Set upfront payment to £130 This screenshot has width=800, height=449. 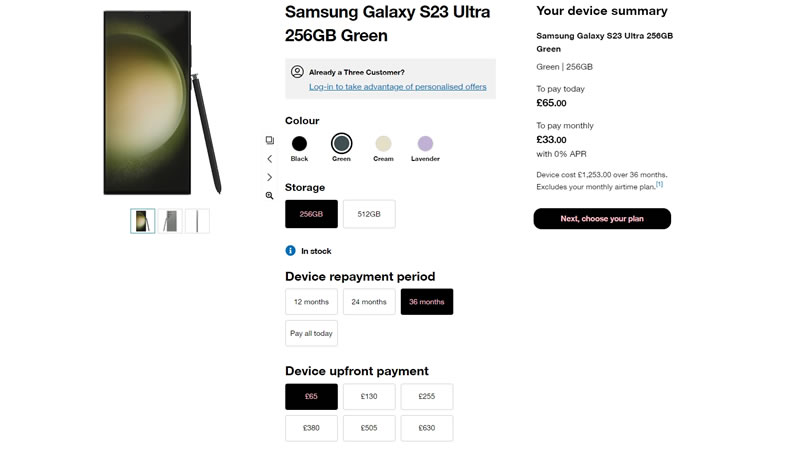pyautogui.click(x=369, y=397)
